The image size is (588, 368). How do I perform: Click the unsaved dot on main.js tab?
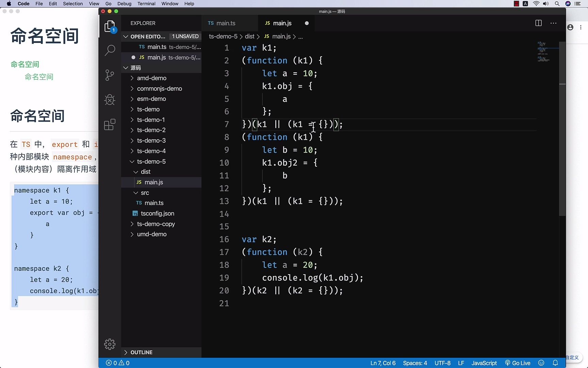[x=307, y=23]
